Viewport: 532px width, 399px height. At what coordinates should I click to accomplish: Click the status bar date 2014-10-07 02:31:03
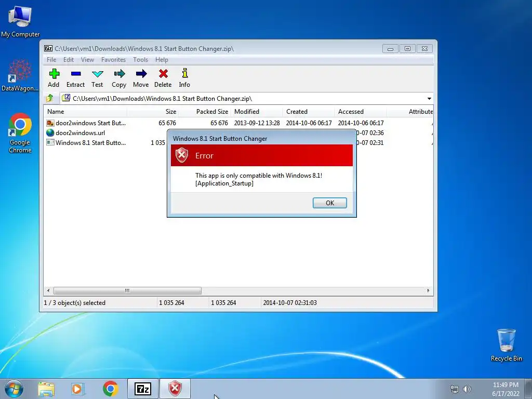[x=290, y=303]
